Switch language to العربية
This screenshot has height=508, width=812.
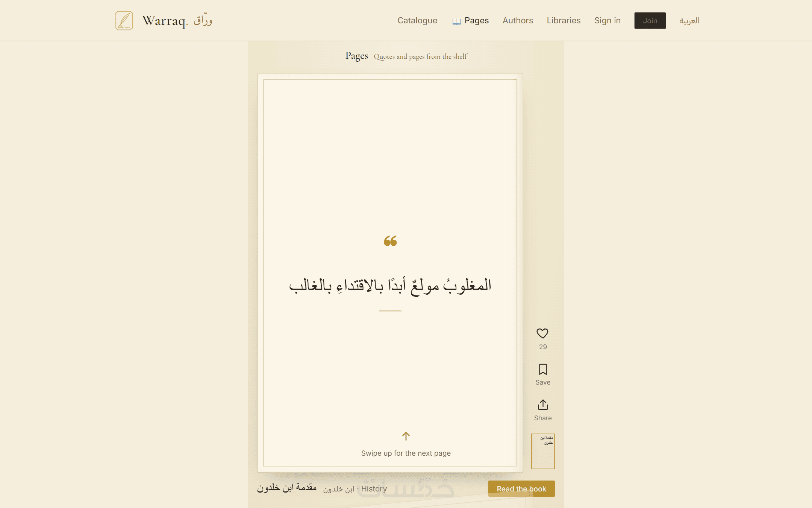pos(689,21)
